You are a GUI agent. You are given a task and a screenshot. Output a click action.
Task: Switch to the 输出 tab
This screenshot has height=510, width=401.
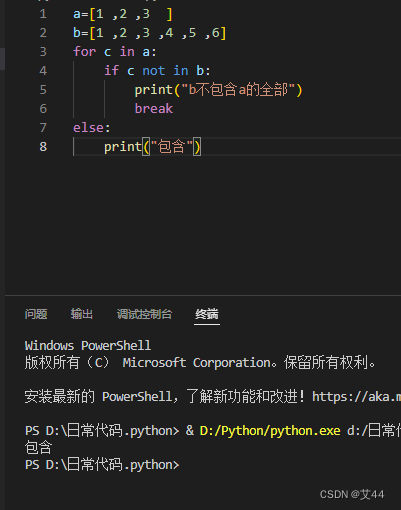tap(82, 314)
